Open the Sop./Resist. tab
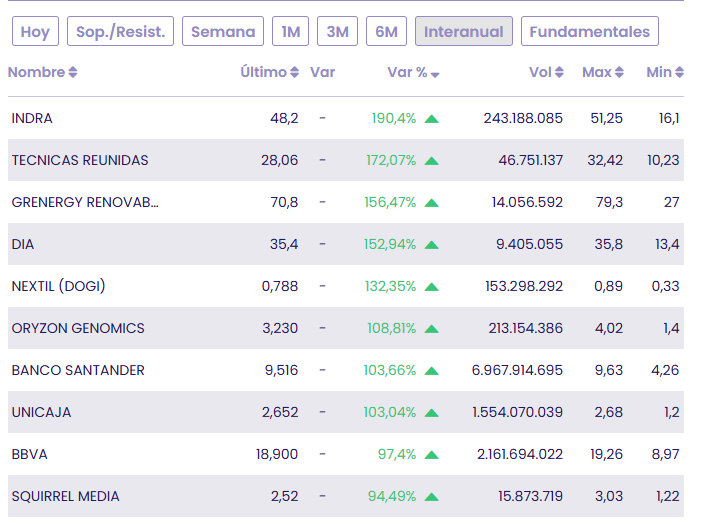 tap(121, 32)
